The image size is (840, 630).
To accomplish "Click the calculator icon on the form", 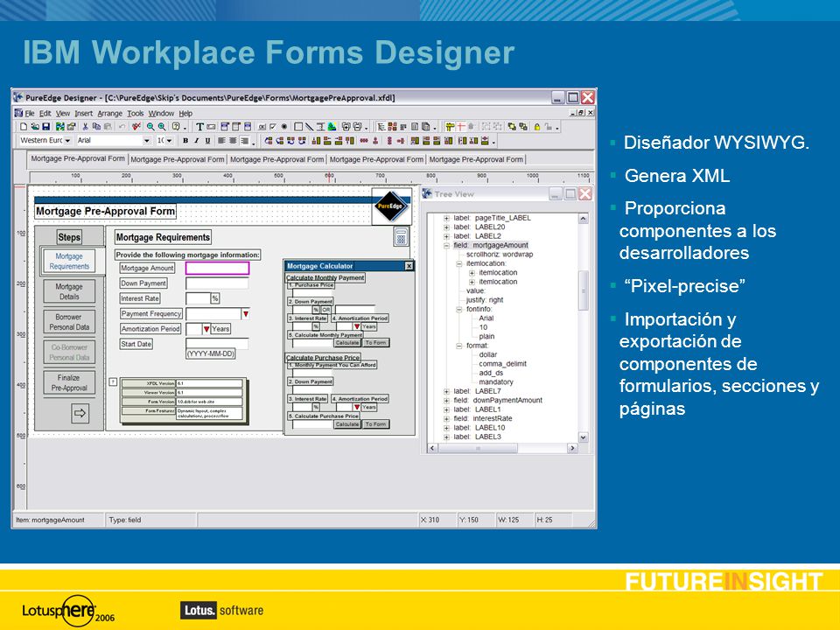I will 401,236.
